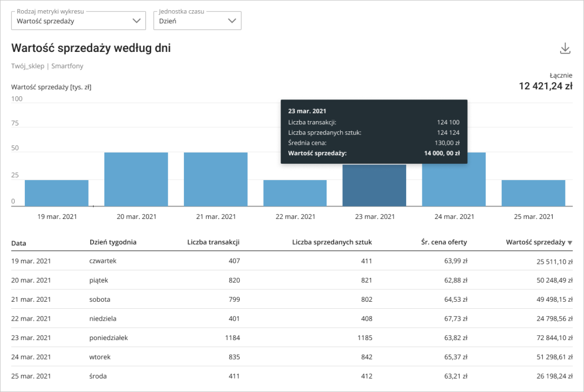Click the 22 mar. 2021 chart bar
584x392 pixels.
[x=295, y=193]
